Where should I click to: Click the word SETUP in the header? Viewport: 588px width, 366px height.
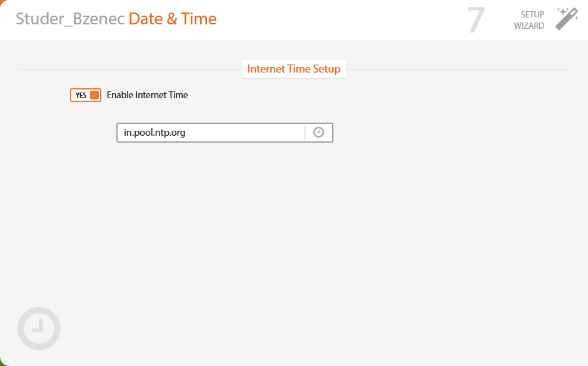point(532,14)
